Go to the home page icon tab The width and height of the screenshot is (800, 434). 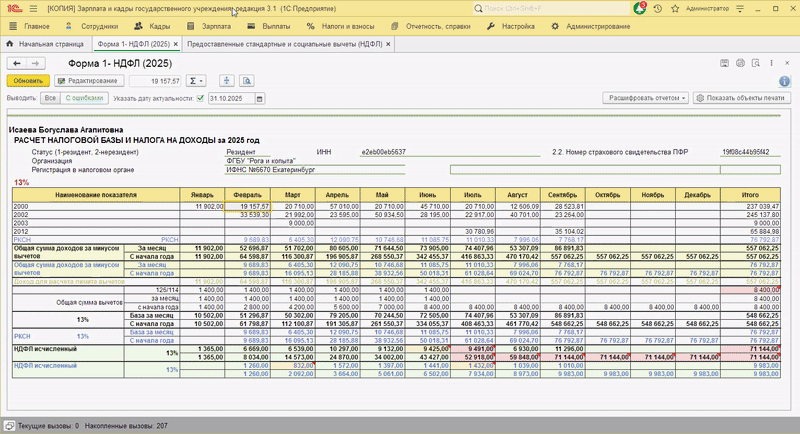tap(9, 44)
